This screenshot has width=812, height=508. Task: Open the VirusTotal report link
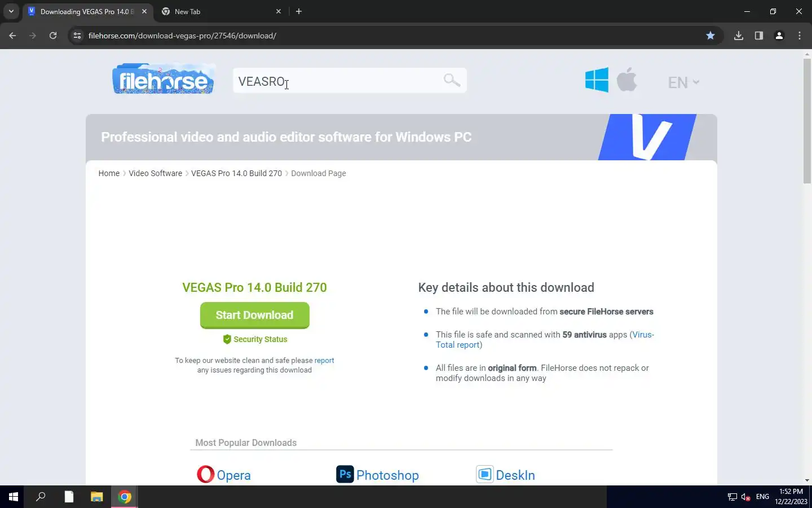click(x=545, y=340)
